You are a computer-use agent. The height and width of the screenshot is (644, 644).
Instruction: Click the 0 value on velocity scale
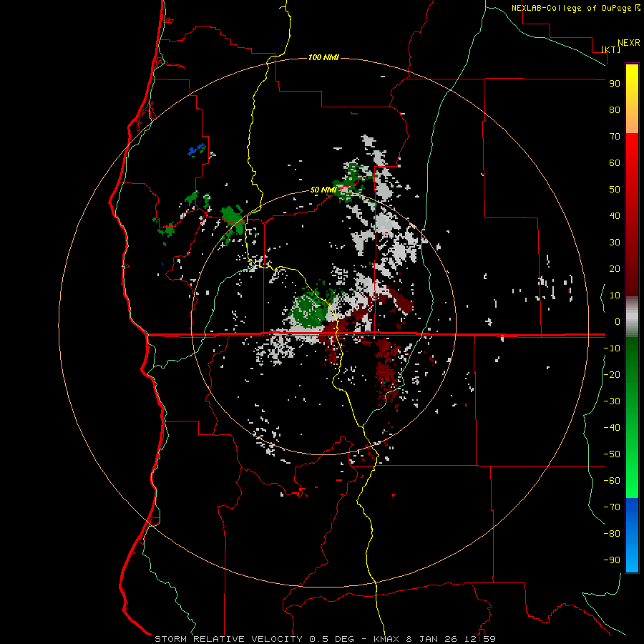tap(618, 322)
